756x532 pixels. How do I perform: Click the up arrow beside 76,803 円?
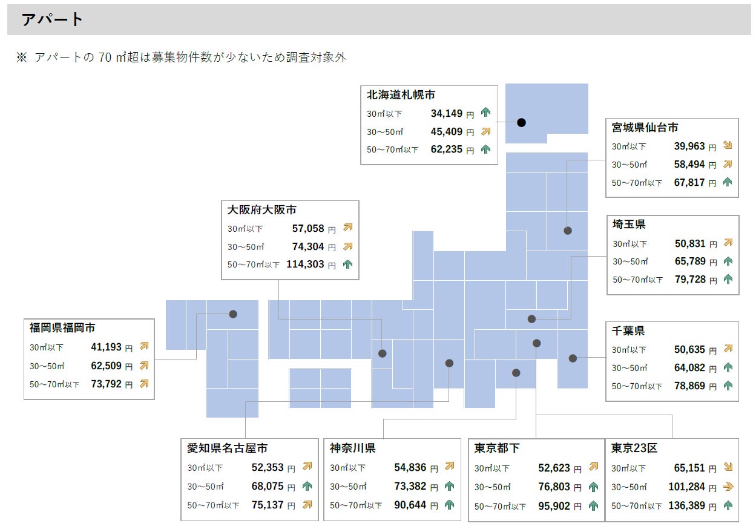593,487
